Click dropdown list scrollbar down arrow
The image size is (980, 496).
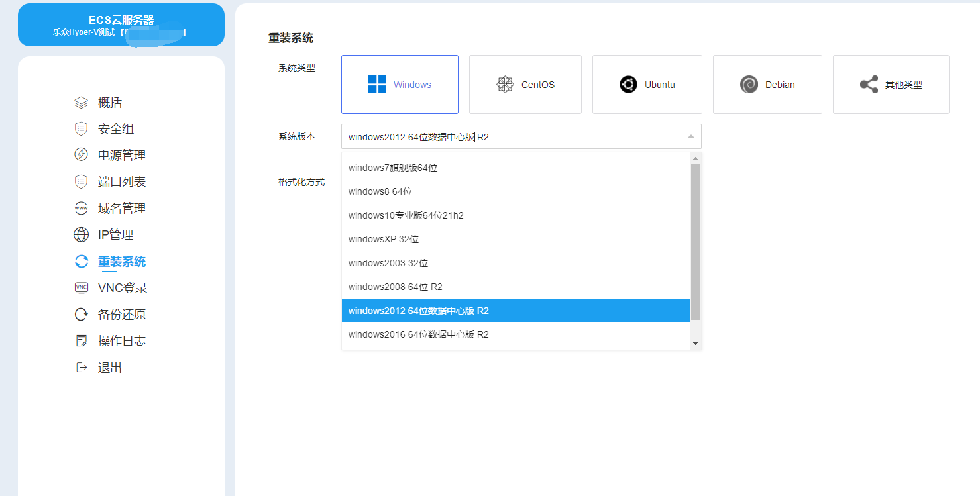click(x=695, y=343)
